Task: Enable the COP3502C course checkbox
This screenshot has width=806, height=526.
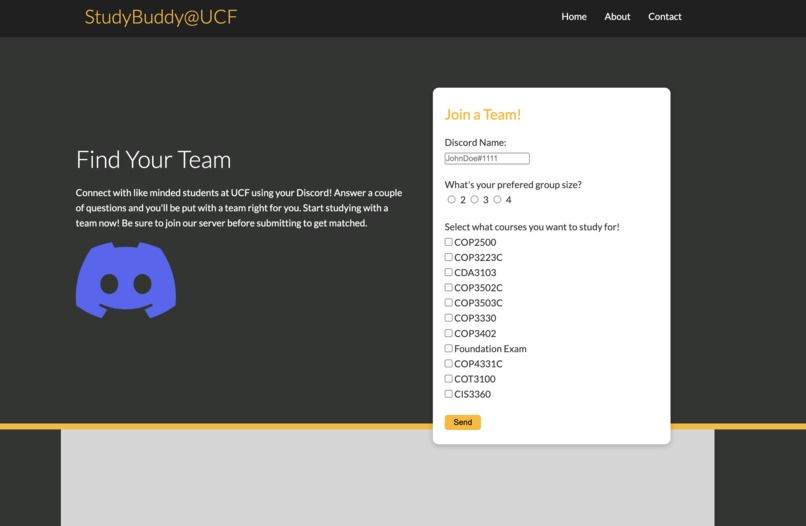Action: 448,287
